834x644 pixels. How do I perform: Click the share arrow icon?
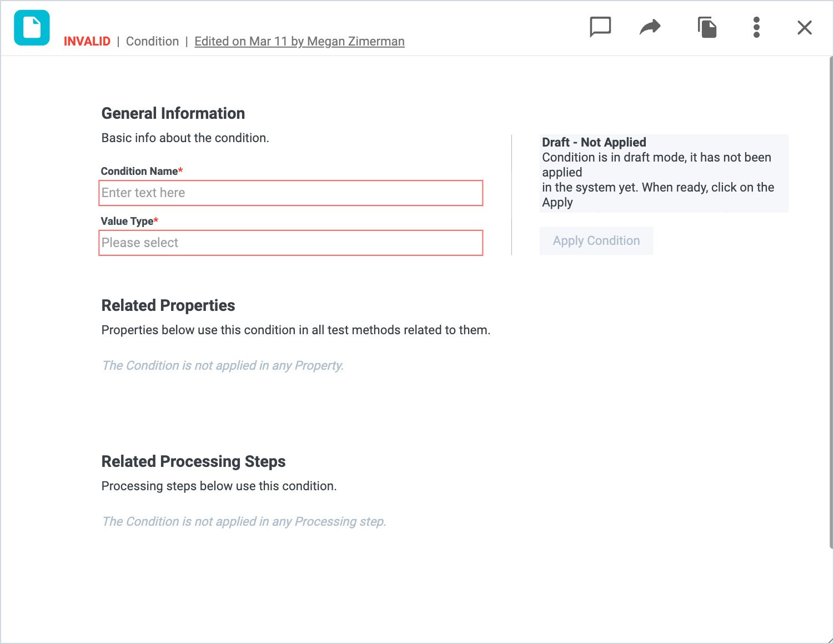[x=650, y=27]
